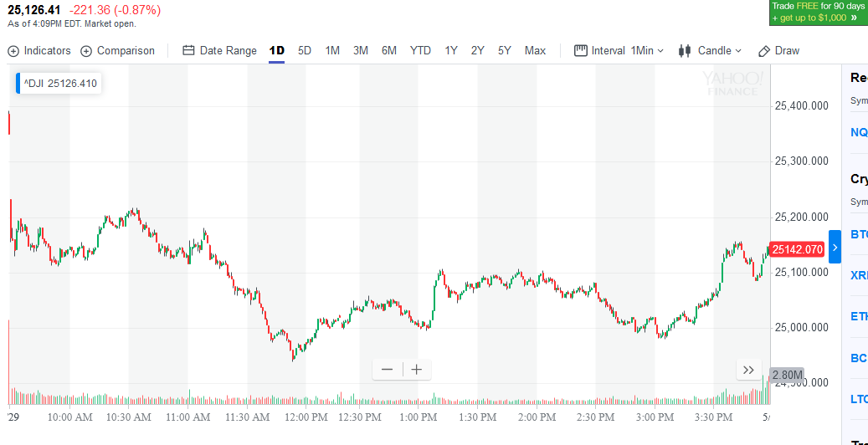Viewport: 868px width, 445px height.
Task: Click the 12:00 PM time axis label
Action: (x=306, y=417)
